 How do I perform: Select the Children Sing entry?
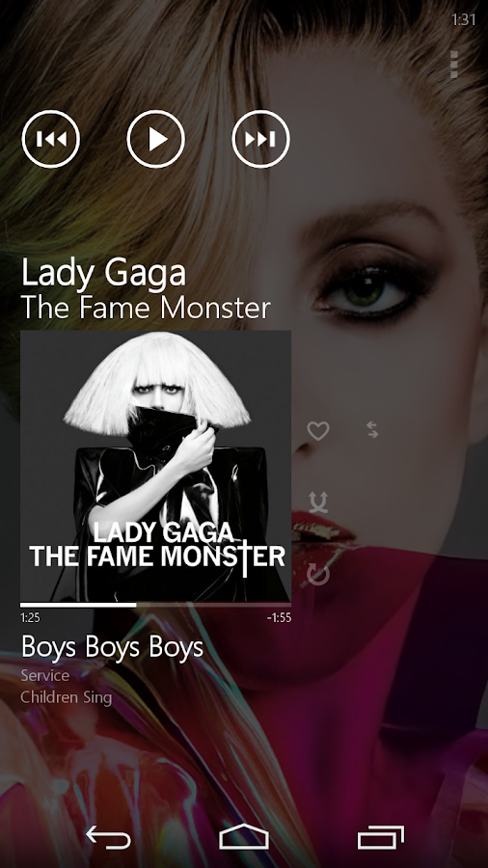pyautogui.click(x=67, y=697)
